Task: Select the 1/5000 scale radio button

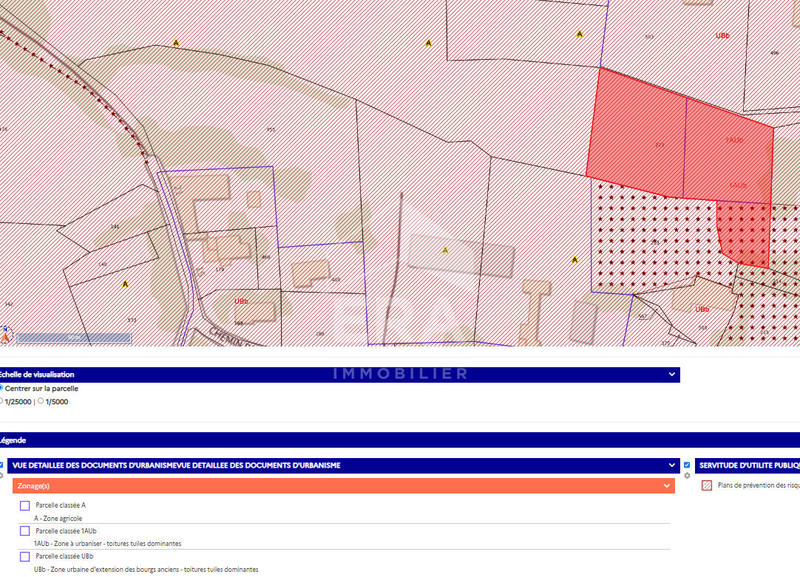Action: pyautogui.click(x=42, y=401)
